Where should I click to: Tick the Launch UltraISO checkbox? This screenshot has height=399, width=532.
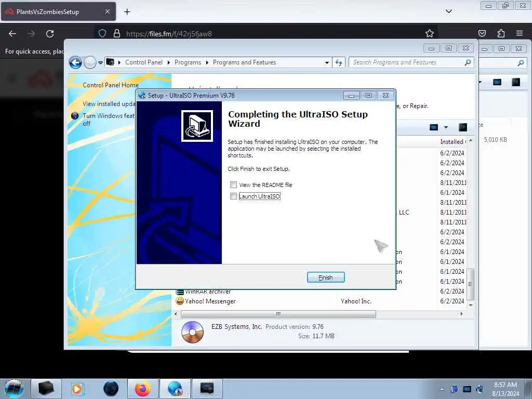[x=233, y=196]
